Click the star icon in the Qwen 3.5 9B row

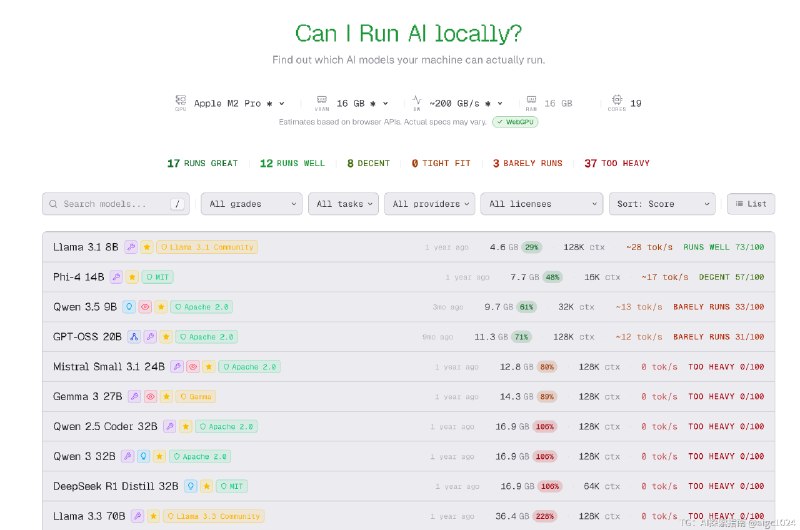coord(161,307)
